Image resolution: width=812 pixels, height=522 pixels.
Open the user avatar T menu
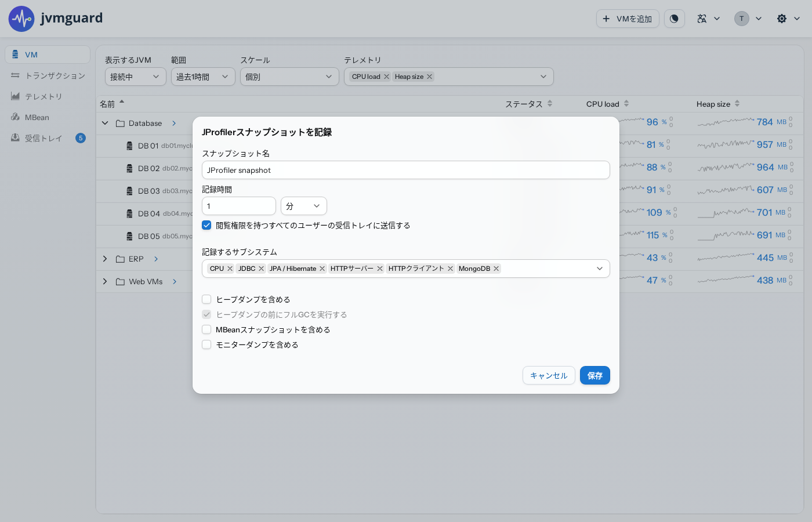[748, 19]
